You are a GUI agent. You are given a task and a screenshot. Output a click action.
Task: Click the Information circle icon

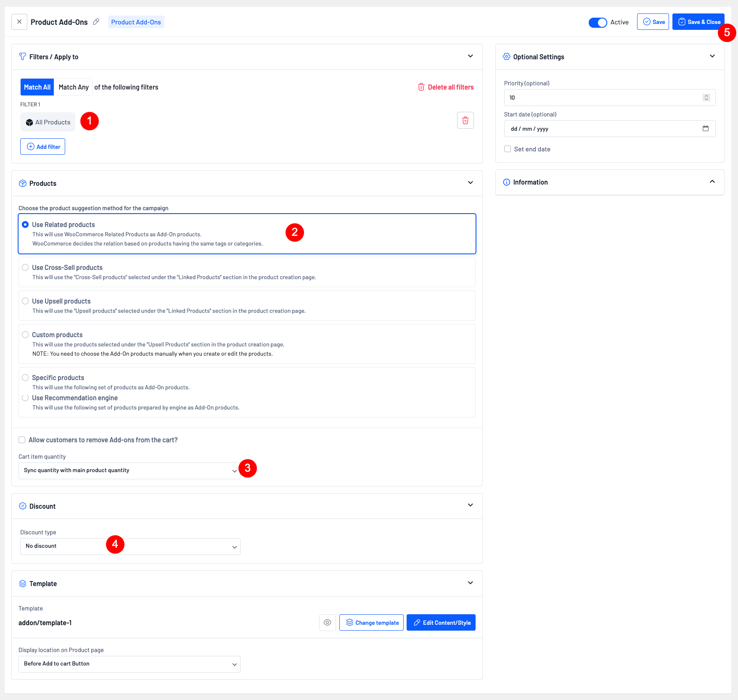[506, 182]
